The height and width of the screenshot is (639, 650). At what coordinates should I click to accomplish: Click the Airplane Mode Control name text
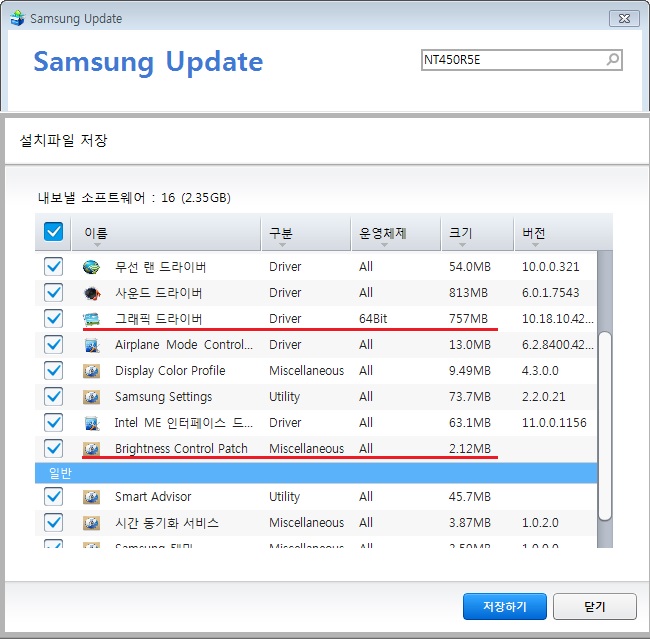tap(184, 345)
